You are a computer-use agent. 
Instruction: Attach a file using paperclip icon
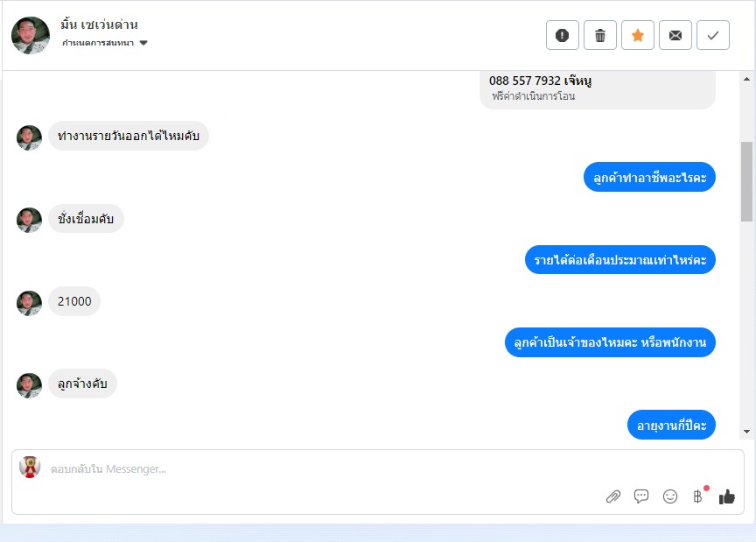[613, 496]
